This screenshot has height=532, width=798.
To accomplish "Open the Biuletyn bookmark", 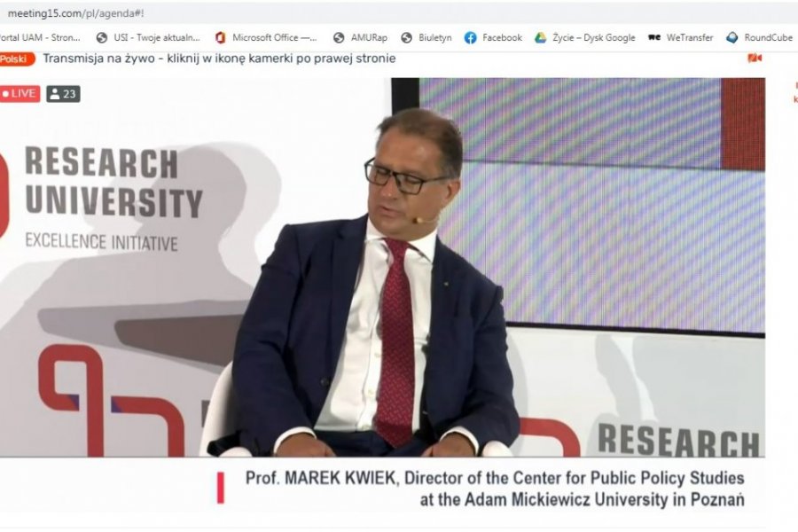I will (426, 37).
